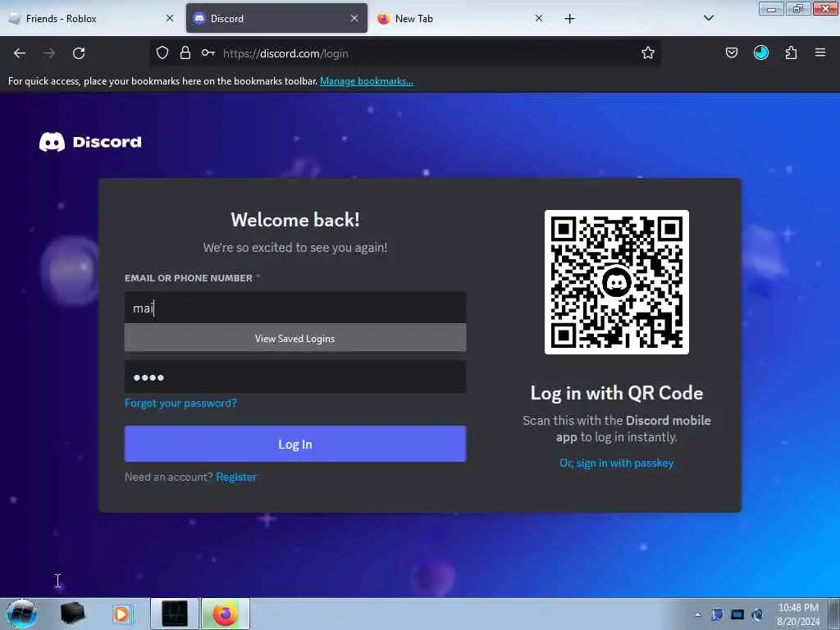Click the View Saved Logins option
Image resolution: width=840 pixels, height=630 pixels.
pyautogui.click(x=295, y=338)
